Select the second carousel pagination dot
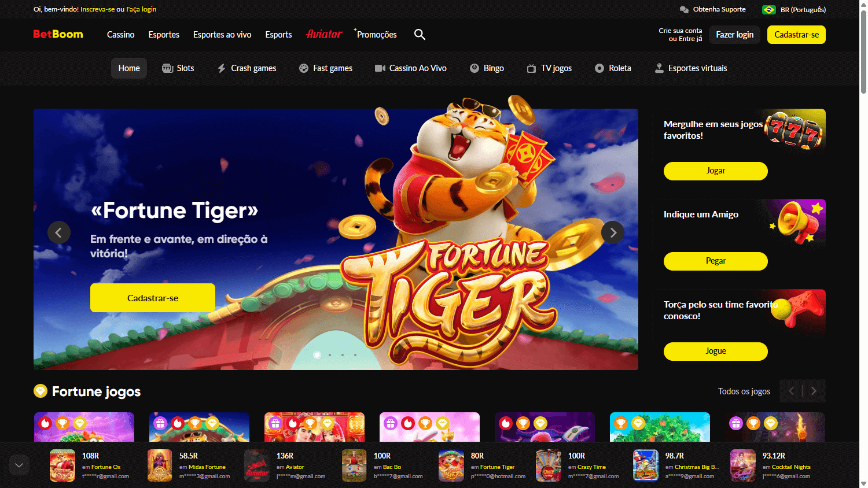The height and width of the screenshot is (488, 868). (330, 355)
